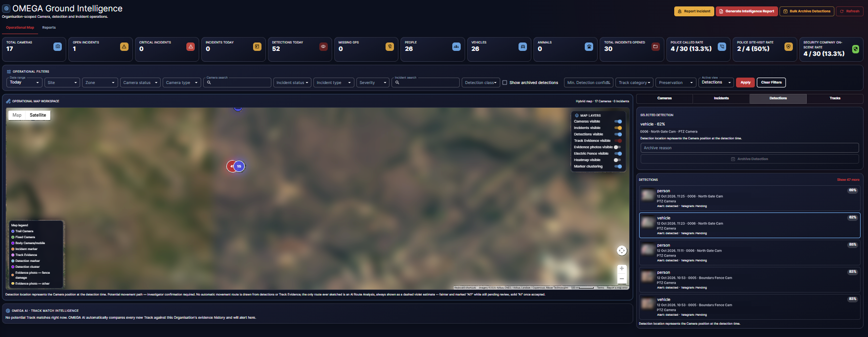Click the search icon in Incident search field
This screenshot has width=868, height=337.
tap(397, 83)
